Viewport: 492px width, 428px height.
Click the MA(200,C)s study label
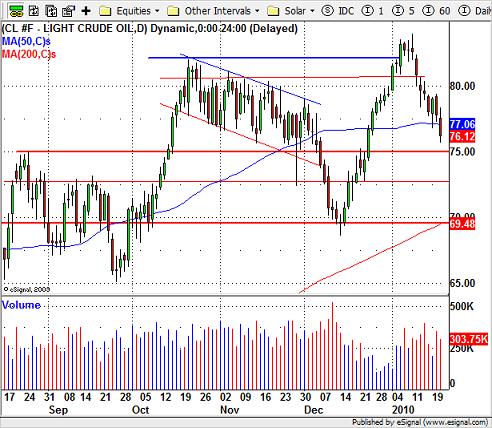[x=29, y=54]
